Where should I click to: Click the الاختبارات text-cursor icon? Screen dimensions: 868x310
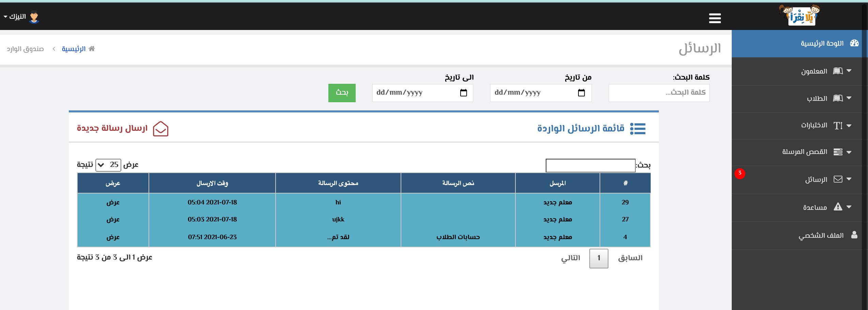pyautogui.click(x=838, y=125)
